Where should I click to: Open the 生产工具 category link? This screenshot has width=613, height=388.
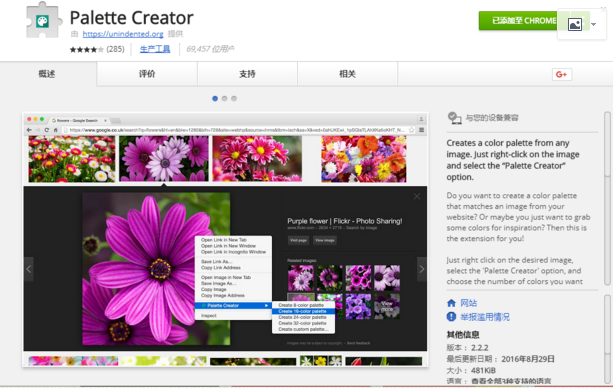pos(155,49)
